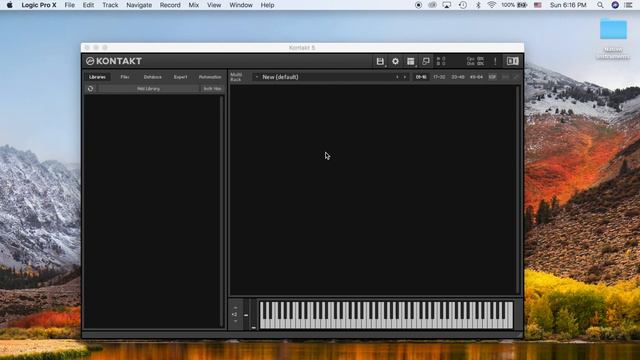The image size is (640, 360).
Task: Open the File menu
Action: pos(69,5)
